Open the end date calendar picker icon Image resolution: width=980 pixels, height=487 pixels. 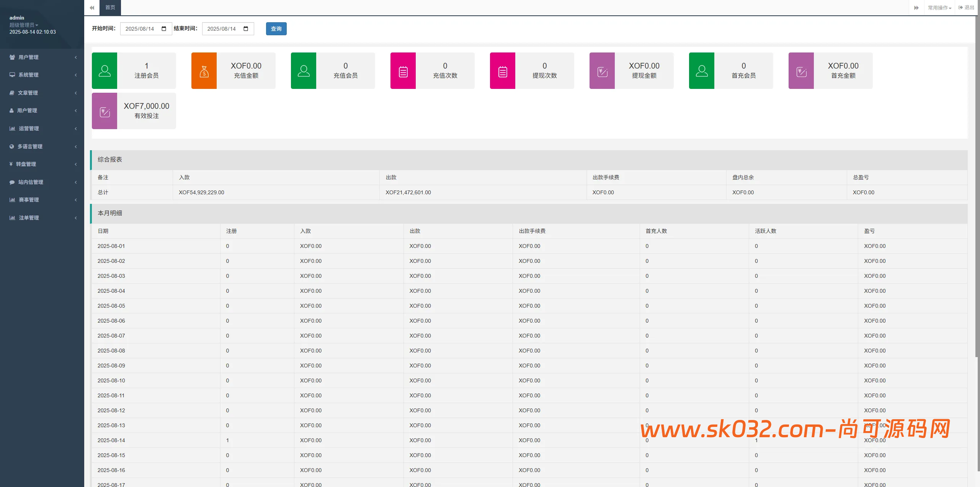246,29
